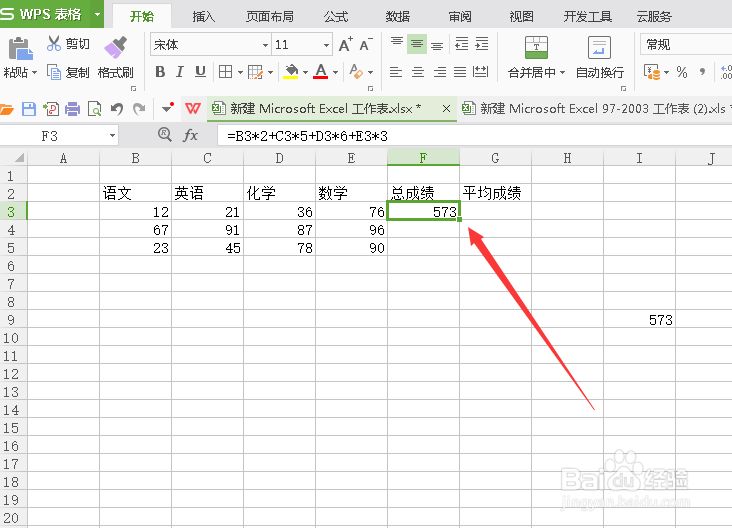Open the 开发工具 tab

click(587, 17)
